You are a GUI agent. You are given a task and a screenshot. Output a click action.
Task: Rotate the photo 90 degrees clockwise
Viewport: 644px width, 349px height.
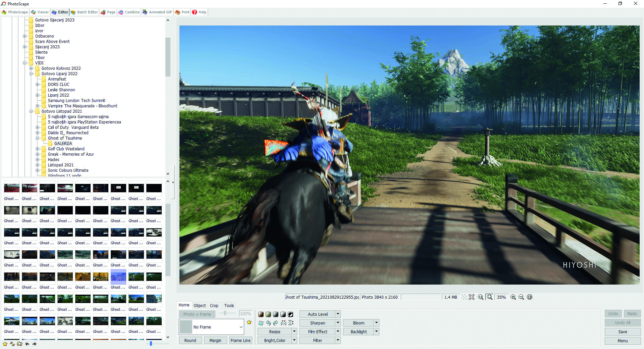click(x=276, y=323)
